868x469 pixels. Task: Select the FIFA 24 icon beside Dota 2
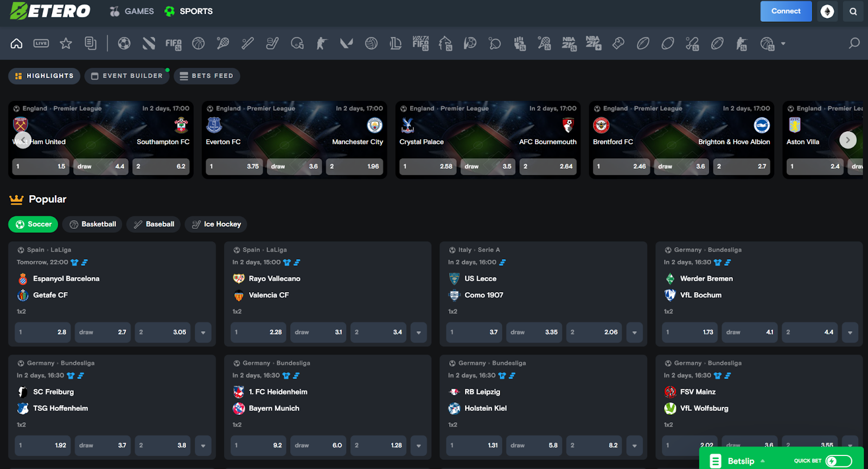(174, 44)
